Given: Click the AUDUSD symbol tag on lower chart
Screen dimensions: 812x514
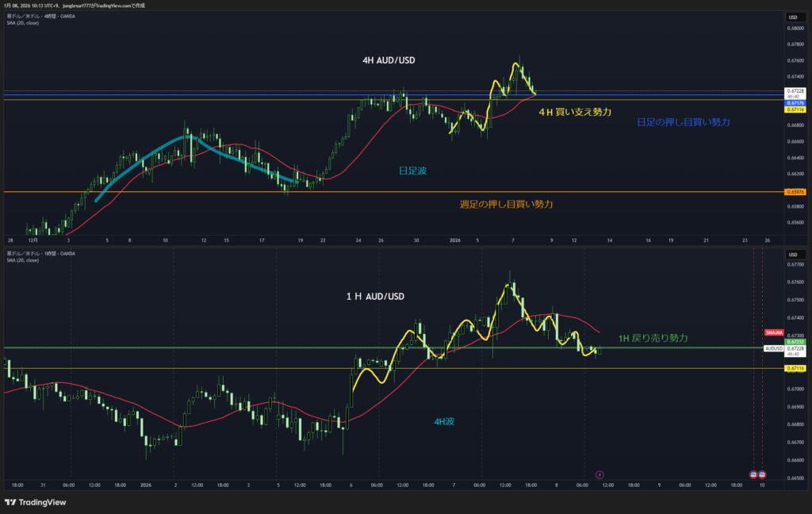Looking at the screenshot, I should pos(774,348).
